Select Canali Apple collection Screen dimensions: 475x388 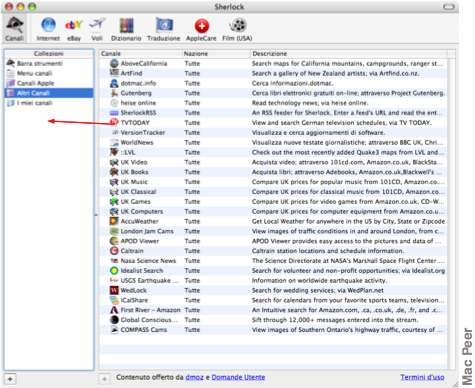[49, 83]
